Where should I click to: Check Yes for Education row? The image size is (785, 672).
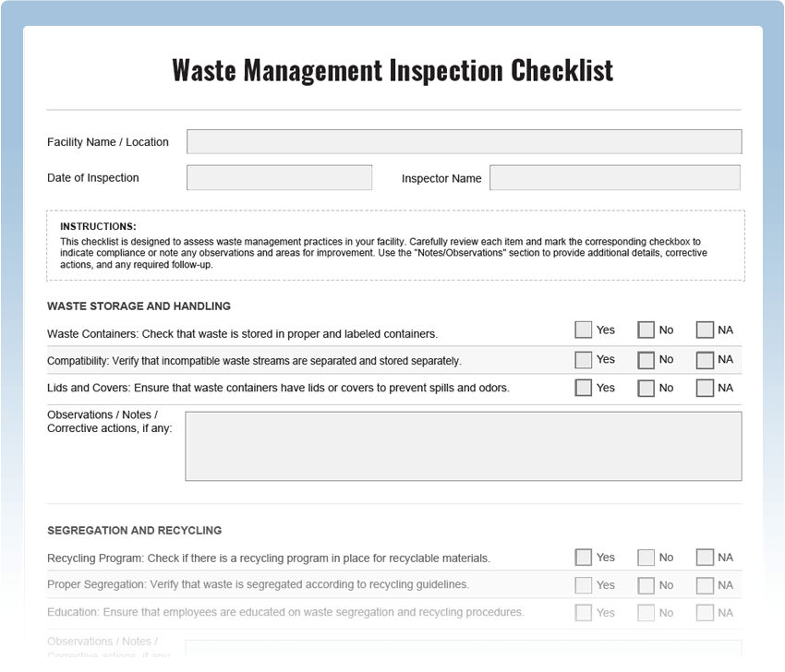[584, 612]
